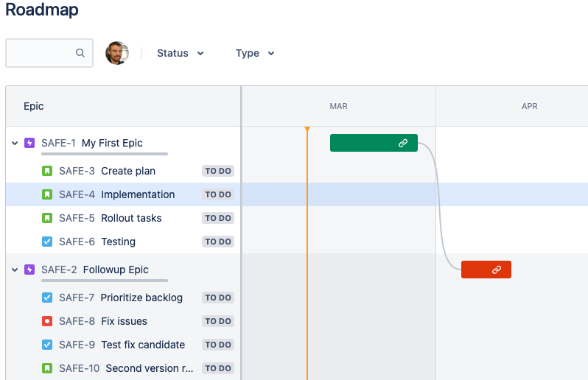This screenshot has width=588, height=380.
Task: Collapse the SAFE-2 Followup Epic row
Action: click(15, 270)
